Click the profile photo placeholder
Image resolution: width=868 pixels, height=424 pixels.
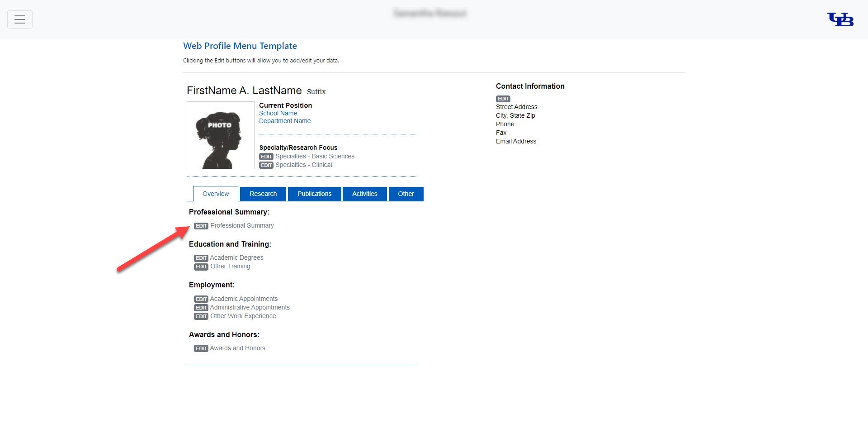click(221, 135)
